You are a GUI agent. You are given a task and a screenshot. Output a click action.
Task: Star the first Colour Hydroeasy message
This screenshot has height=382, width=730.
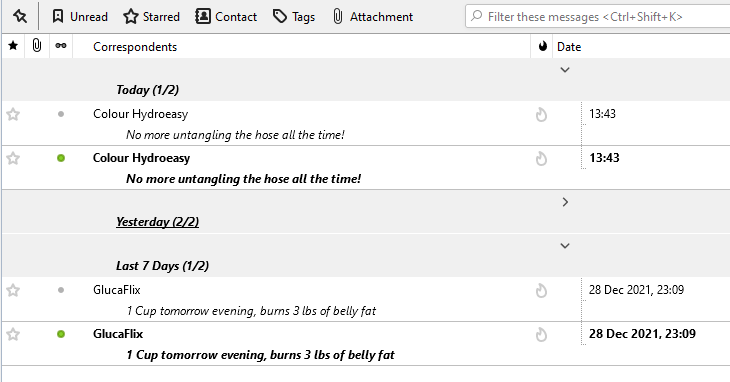click(13, 114)
